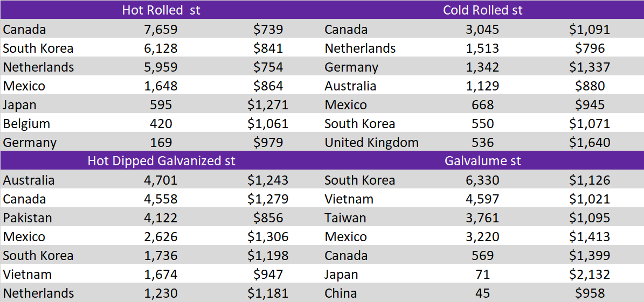Screen dimensions: 644x302
Task: Select the $1,271 price cell
Action: pos(268,105)
